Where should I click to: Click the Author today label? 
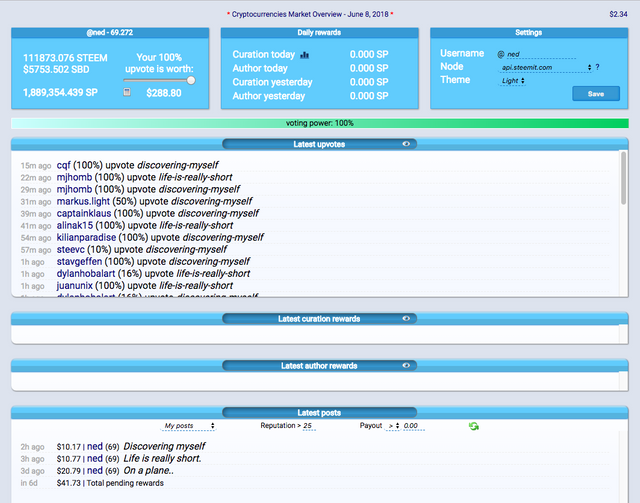260,68
